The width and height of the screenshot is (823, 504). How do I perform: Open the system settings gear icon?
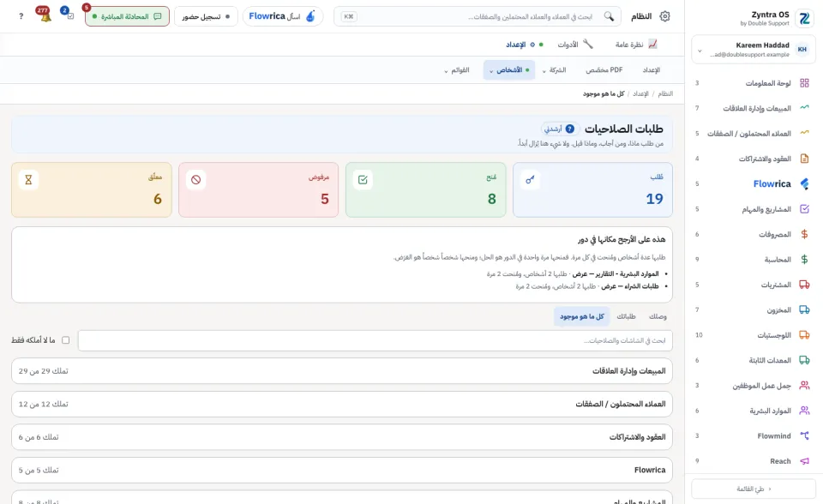[664, 16]
